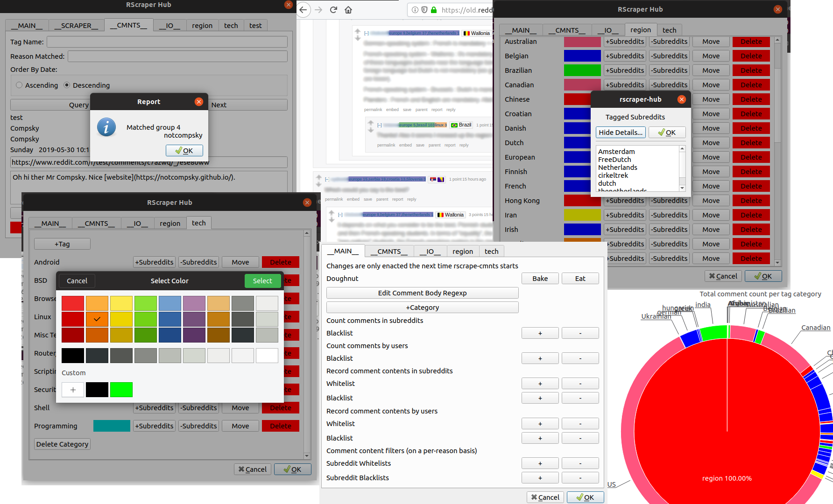This screenshot has width=833, height=504.
Task: Collapse the first Wallonia-flaired comment
Action: click(x=367, y=33)
